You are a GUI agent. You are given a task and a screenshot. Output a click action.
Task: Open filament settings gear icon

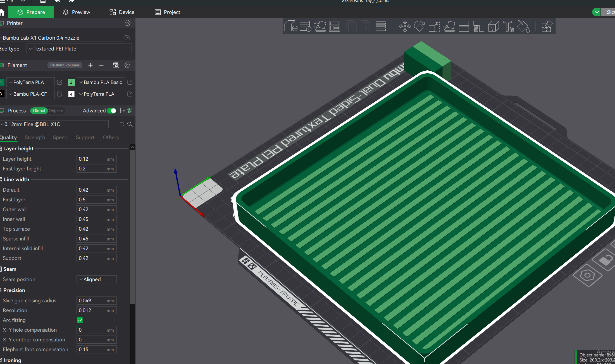click(x=127, y=65)
